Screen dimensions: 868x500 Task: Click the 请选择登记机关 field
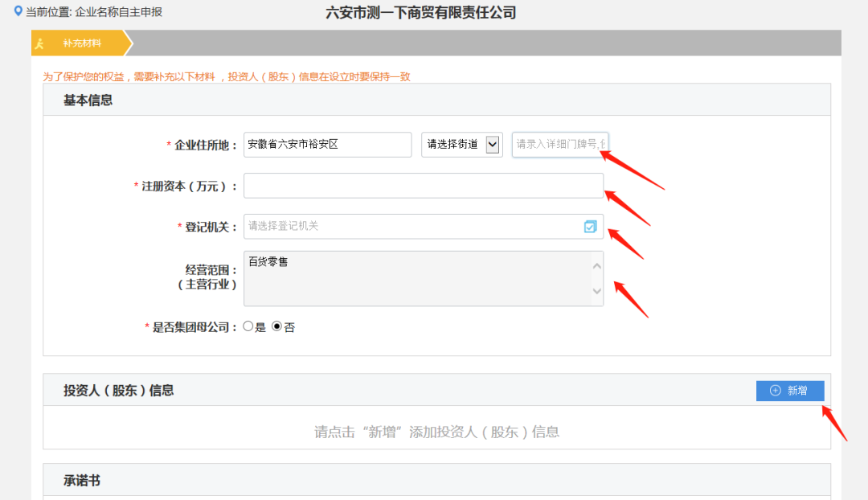click(x=410, y=227)
